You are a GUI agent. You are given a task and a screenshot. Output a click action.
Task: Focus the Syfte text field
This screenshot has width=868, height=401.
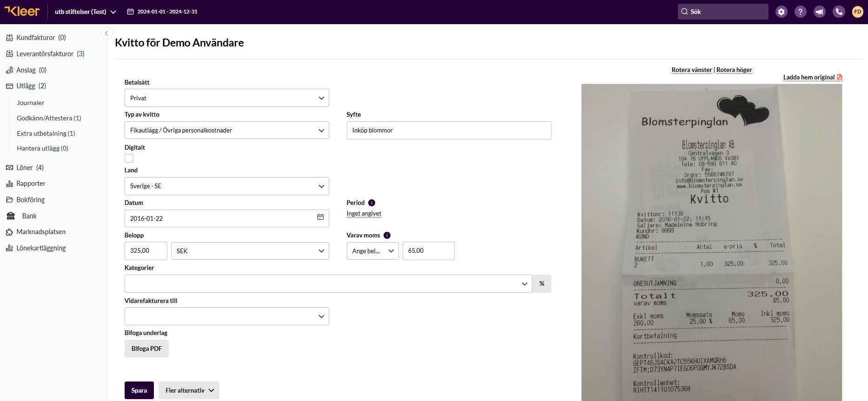[449, 130]
